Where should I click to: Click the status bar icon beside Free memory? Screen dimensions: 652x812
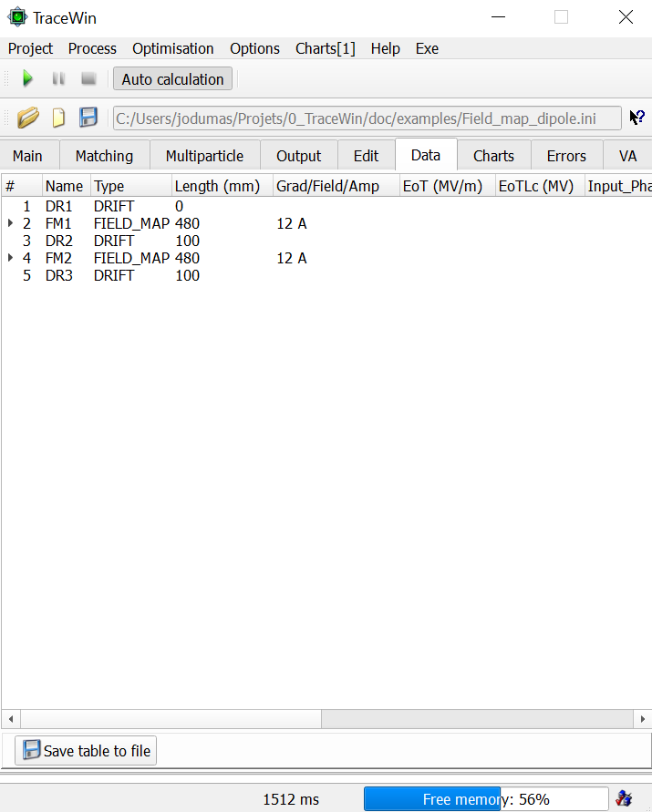624,798
